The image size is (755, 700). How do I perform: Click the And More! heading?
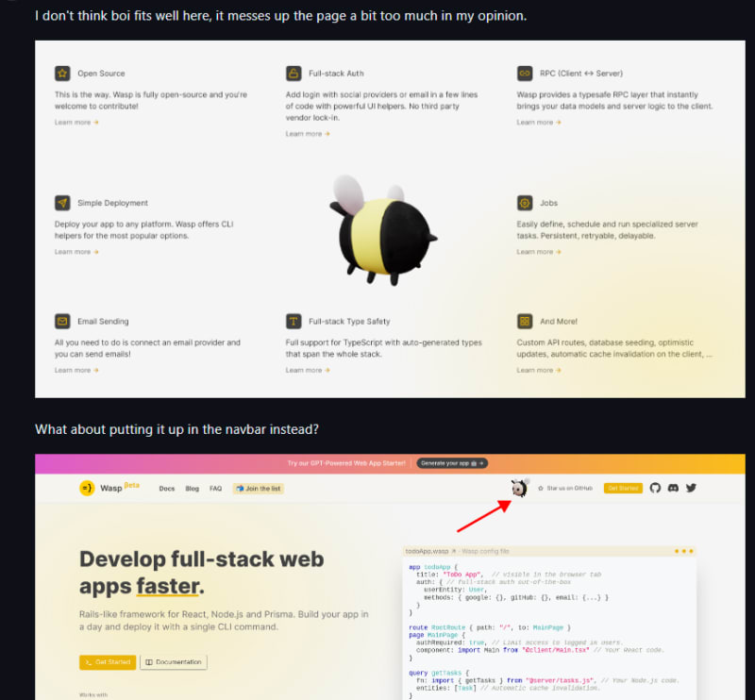point(559,321)
